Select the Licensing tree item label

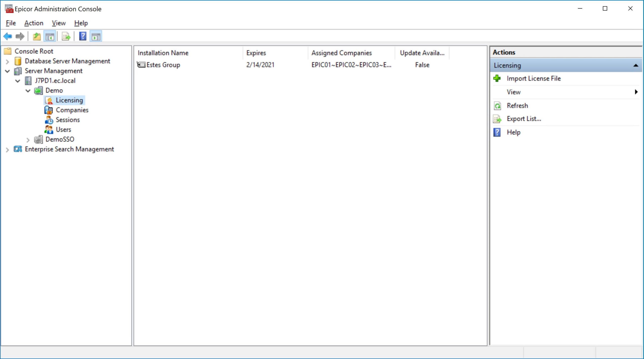(x=69, y=100)
